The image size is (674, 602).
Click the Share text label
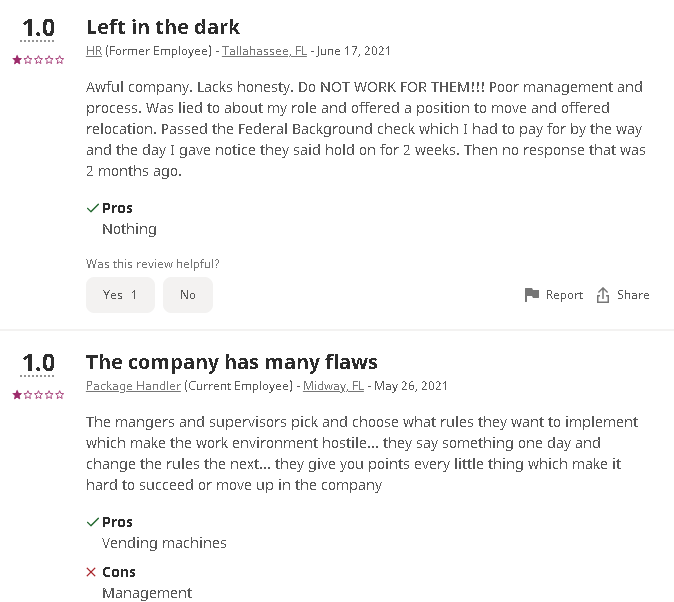click(x=633, y=295)
